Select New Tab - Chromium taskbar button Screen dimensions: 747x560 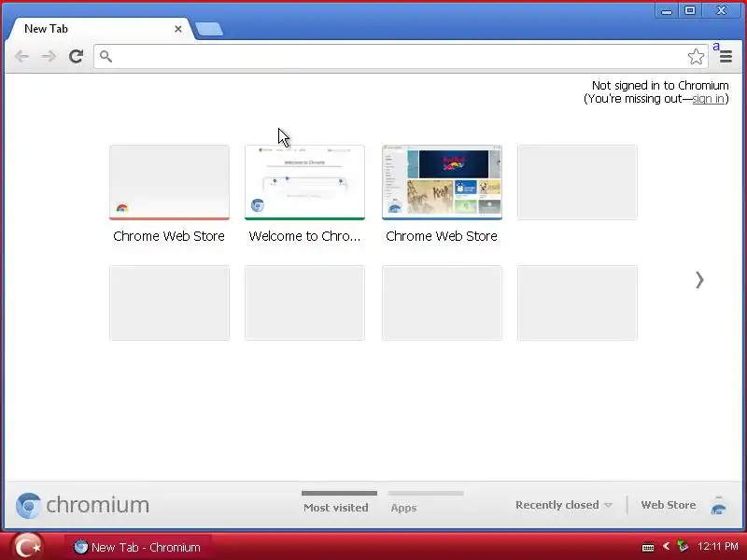click(x=138, y=547)
